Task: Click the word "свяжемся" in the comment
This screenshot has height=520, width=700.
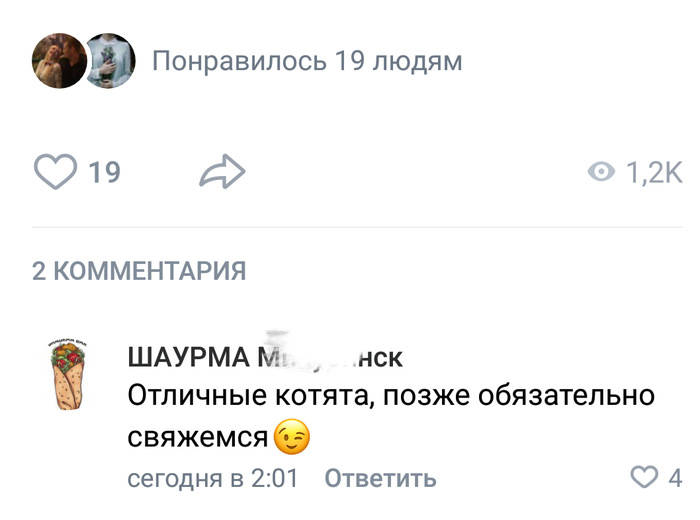Action: 199,437
